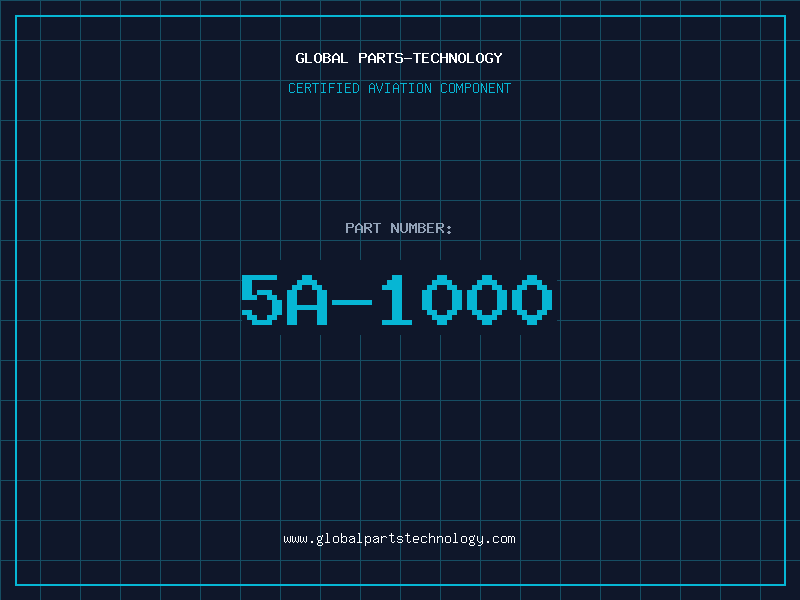800x600 pixels.
Task: Click the www.globalpartstechnology.com website link
Action: pyautogui.click(x=399, y=539)
